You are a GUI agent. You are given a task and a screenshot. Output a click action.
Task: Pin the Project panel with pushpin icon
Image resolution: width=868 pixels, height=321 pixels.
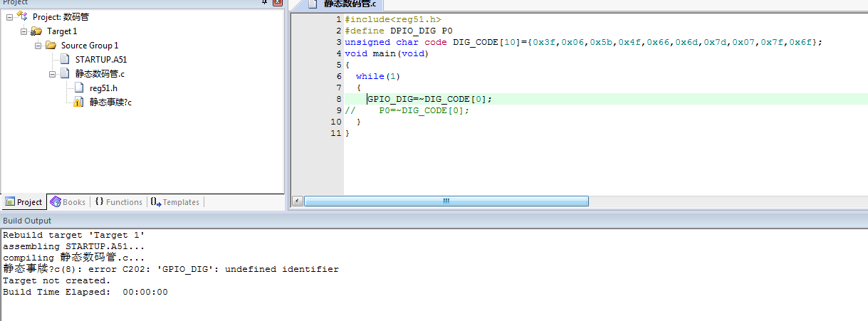[265, 3]
